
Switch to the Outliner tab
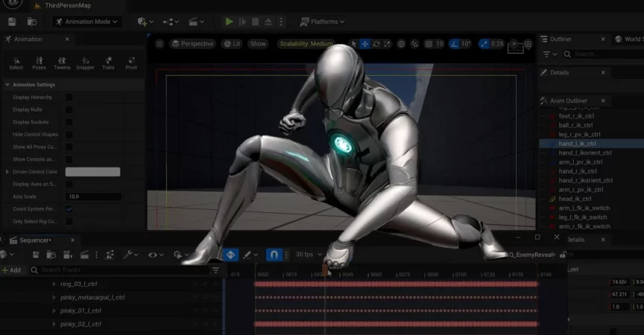tap(560, 39)
